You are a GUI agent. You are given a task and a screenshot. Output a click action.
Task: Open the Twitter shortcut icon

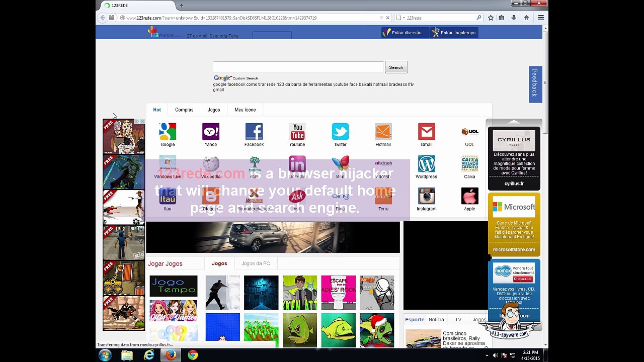340,132
